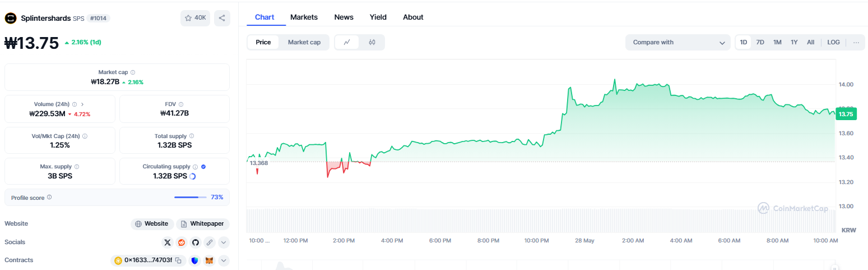The height and width of the screenshot is (270, 868).
Task: Expand more socials chevron
Action: pyautogui.click(x=224, y=242)
